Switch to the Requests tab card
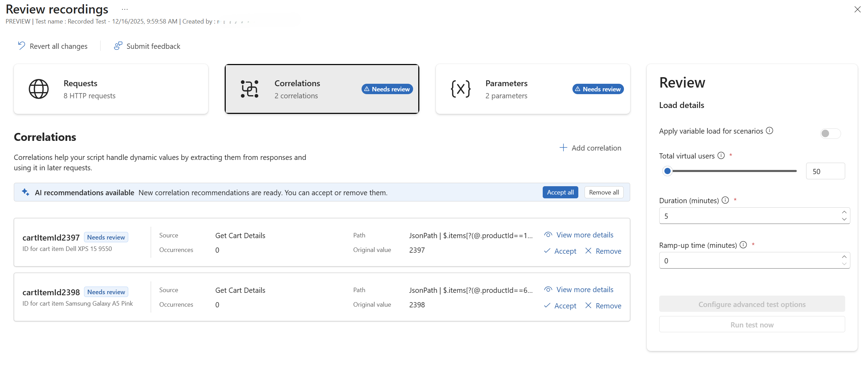 111,89
